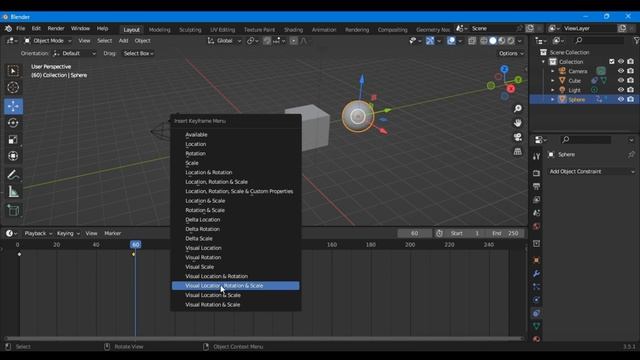
Task: Click the auto keying stopwatch icon
Action: (x=439, y=233)
